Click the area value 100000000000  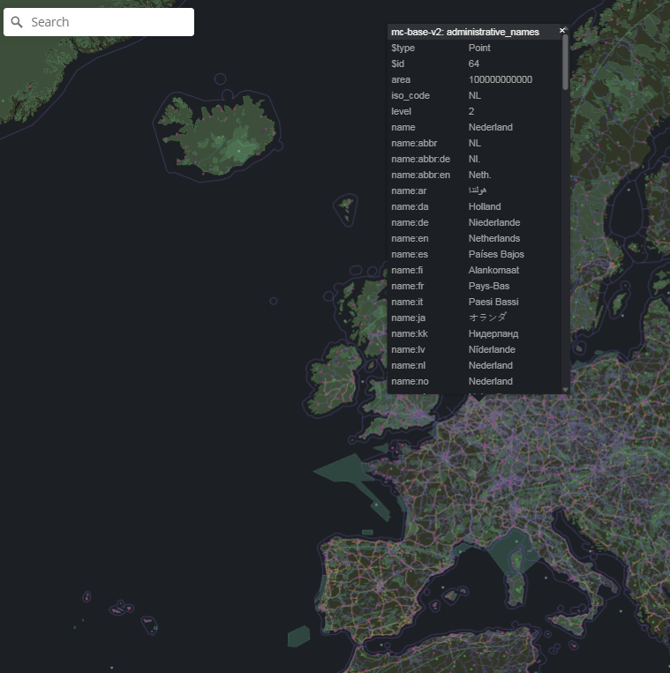coord(500,79)
